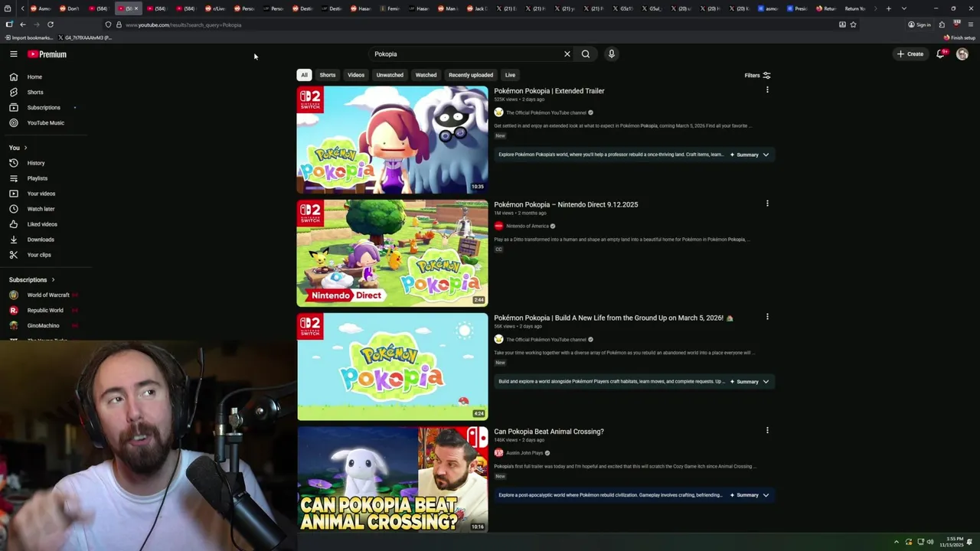The height and width of the screenshot is (551, 980).
Task: Click the YouTube Premium logo
Action: pos(47,54)
